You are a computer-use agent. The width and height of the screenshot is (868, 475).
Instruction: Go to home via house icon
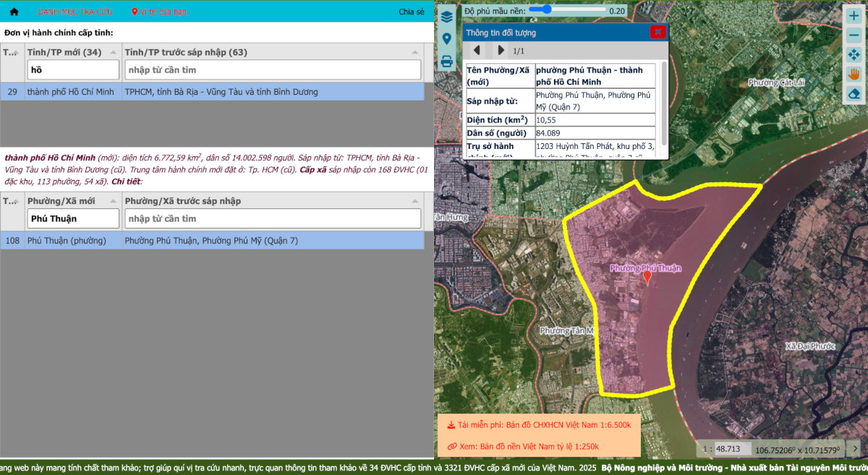click(x=14, y=12)
